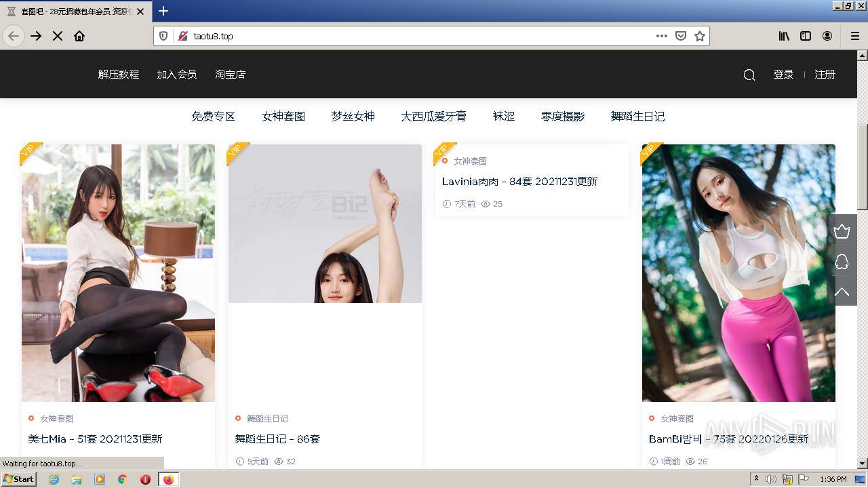Switch to Firefox taskbar button

tap(168, 479)
